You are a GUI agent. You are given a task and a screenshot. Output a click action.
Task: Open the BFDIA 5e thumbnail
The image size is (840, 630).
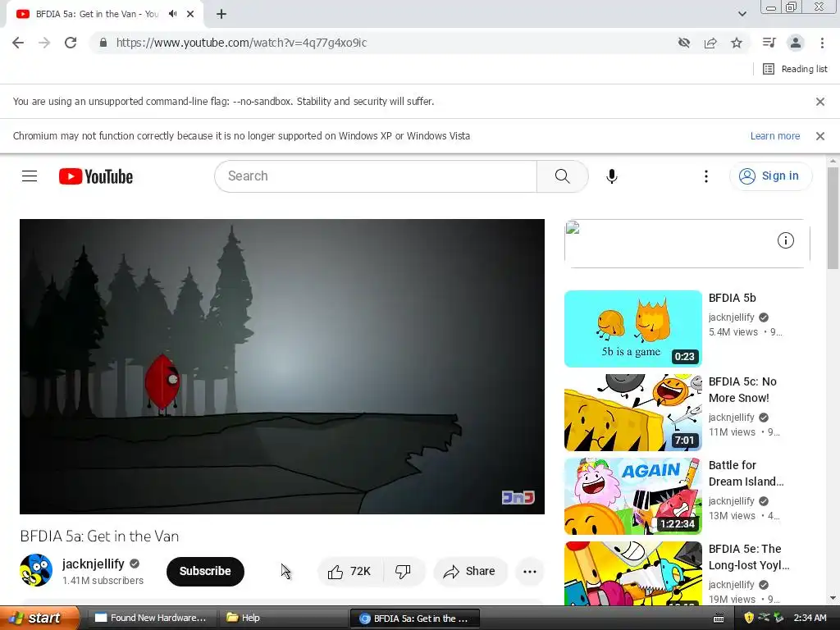[632, 573]
